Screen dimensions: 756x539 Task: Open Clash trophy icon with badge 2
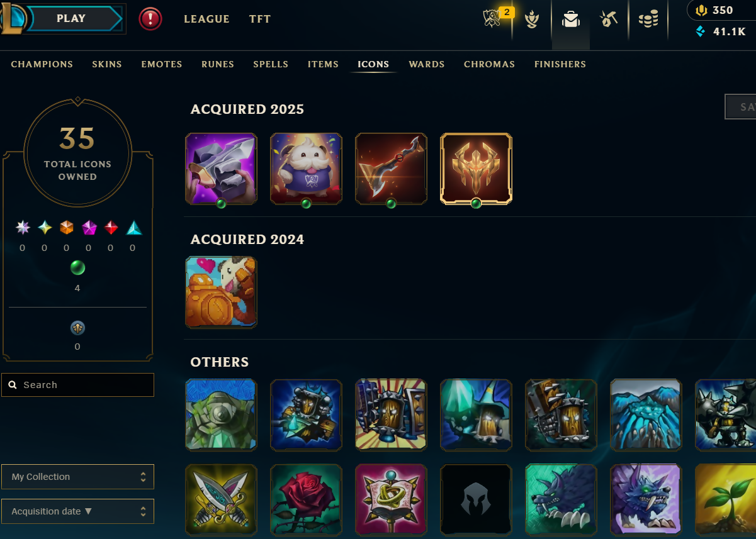pyautogui.click(x=493, y=19)
